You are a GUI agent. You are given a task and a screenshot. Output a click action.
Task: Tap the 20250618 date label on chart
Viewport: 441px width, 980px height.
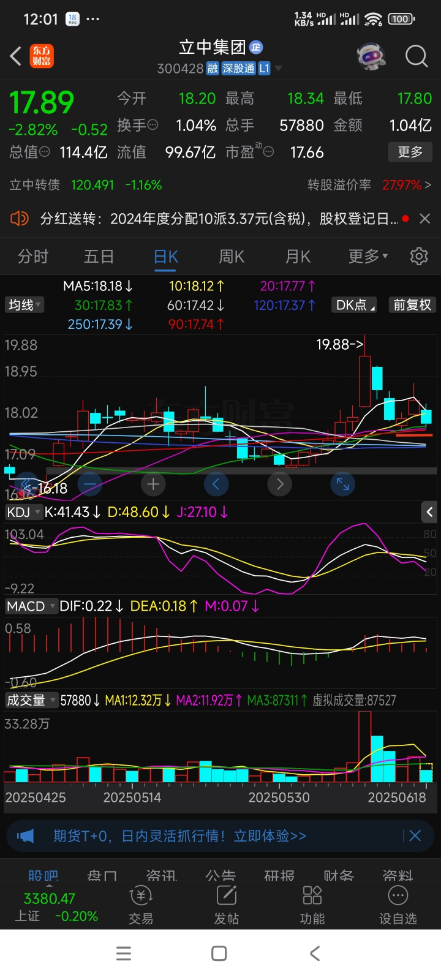(396, 797)
